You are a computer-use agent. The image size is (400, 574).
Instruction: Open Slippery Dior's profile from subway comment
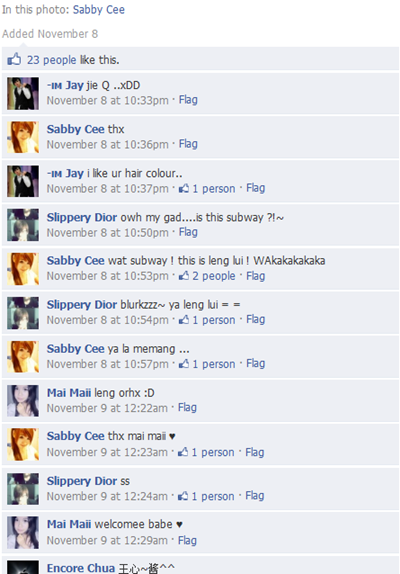(82, 217)
